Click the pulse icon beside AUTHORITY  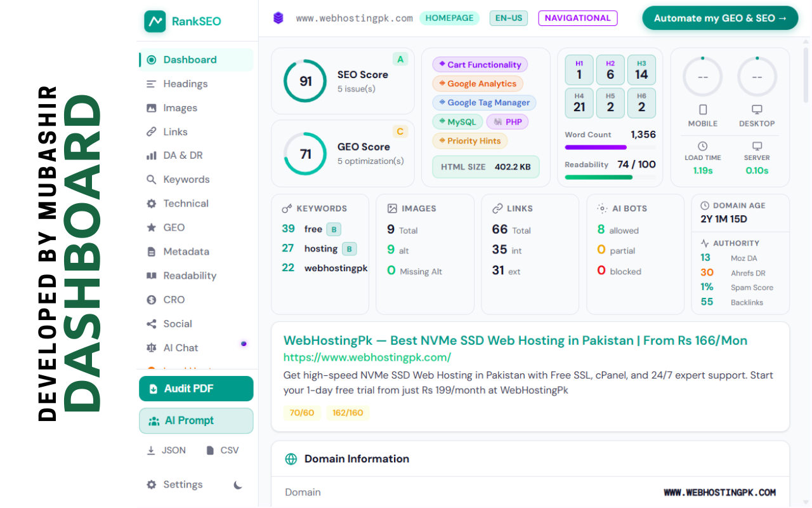[705, 243]
